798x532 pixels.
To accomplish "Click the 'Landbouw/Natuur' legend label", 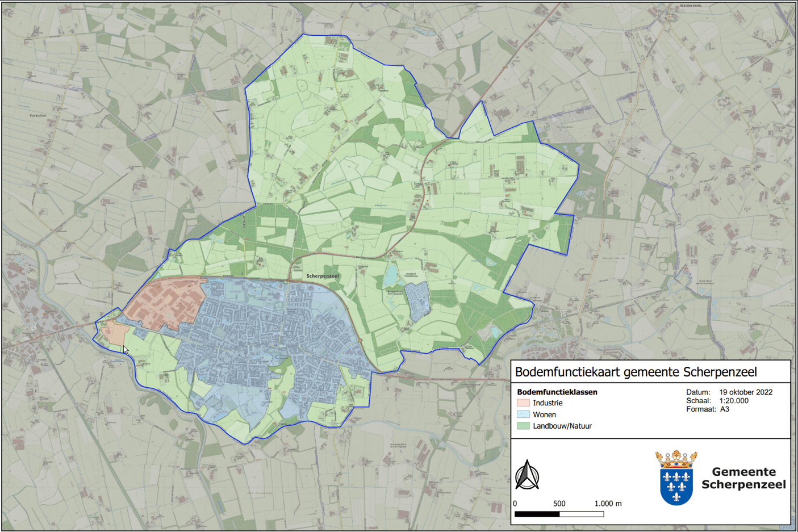I will 562,426.
